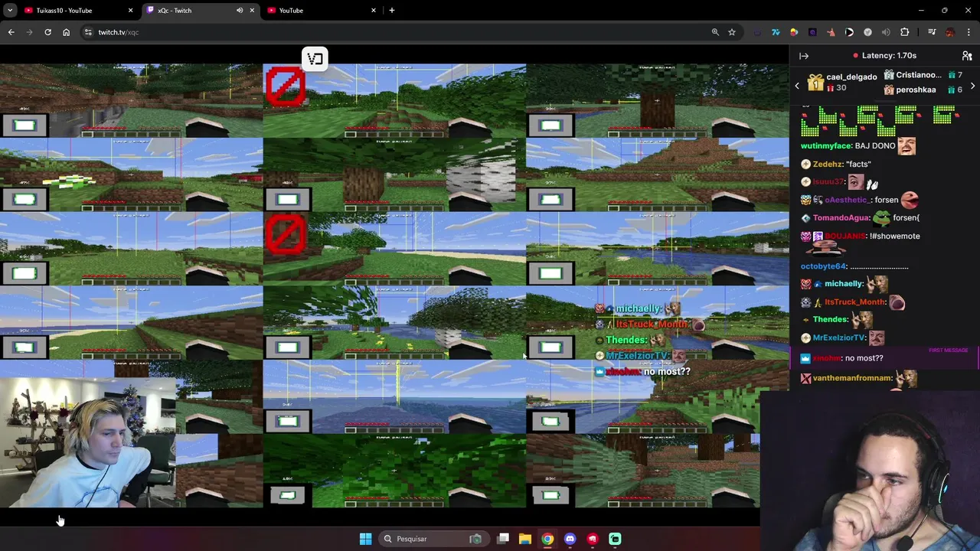Reload the Twitch page
The width and height of the screenshot is (980, 551).
click(47, 32)
